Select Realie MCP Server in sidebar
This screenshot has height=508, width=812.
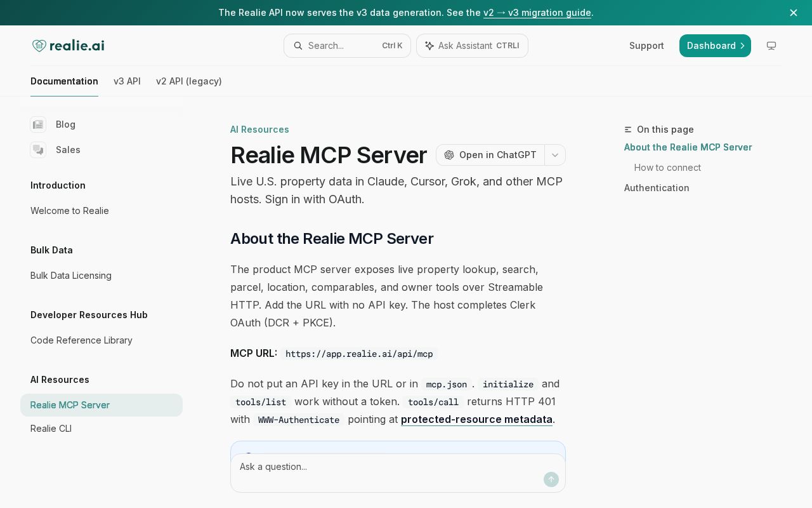coord(101,405)
